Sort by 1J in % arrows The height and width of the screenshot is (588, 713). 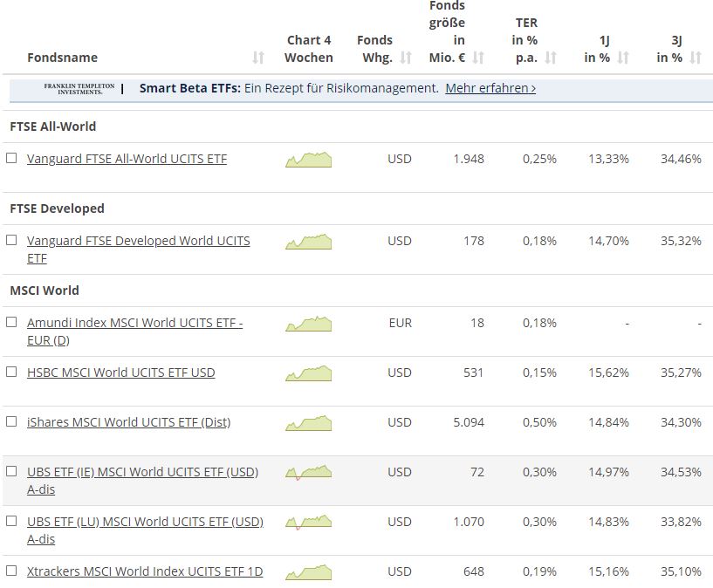623,58
